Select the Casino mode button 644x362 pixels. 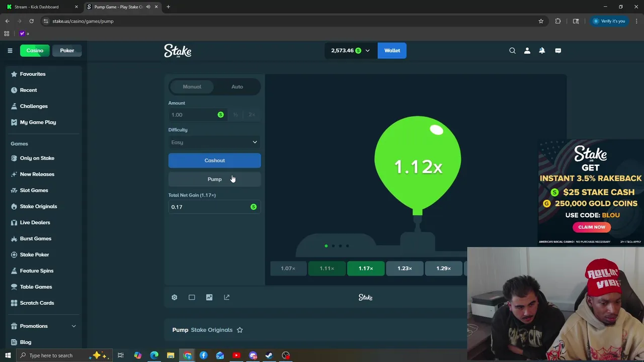(x=35, y=50)
